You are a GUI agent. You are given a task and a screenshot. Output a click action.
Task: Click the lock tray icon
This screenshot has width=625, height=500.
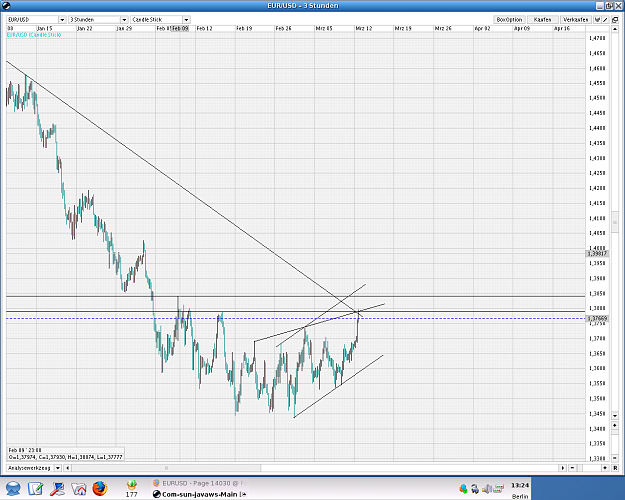[475, 488]
